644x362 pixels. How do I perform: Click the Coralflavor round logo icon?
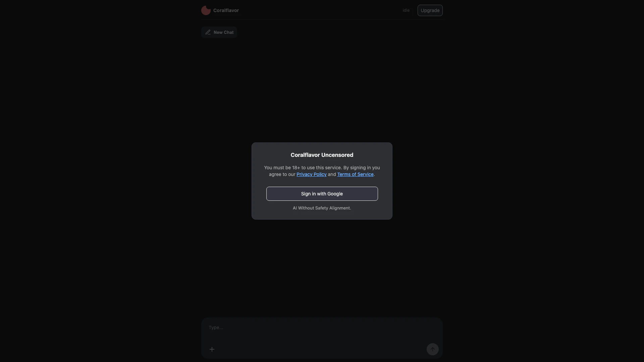coord(206,10)
